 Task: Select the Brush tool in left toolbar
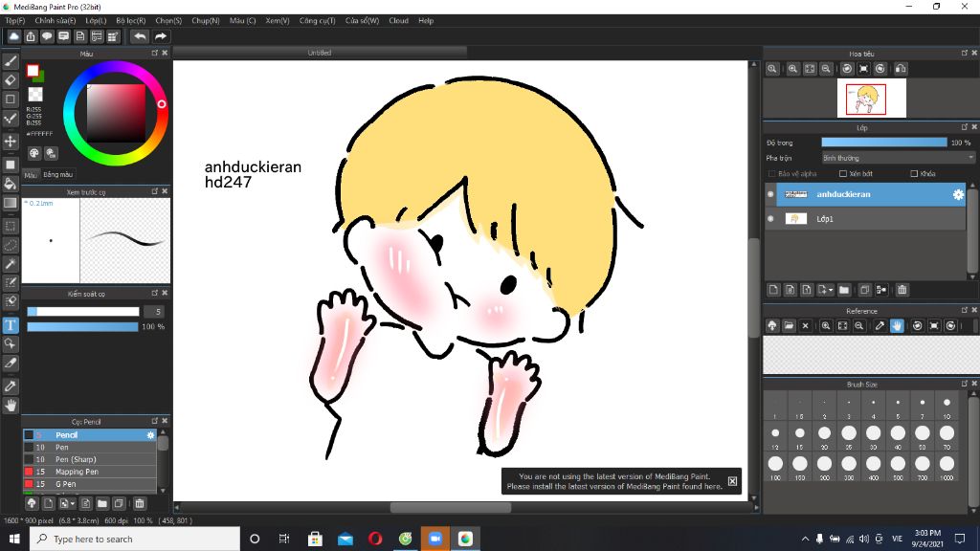tap(11, 61)
